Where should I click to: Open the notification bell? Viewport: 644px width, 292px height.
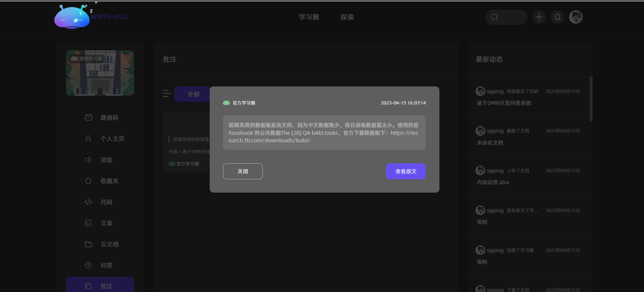pyautogui.click(x=557, y=17)
